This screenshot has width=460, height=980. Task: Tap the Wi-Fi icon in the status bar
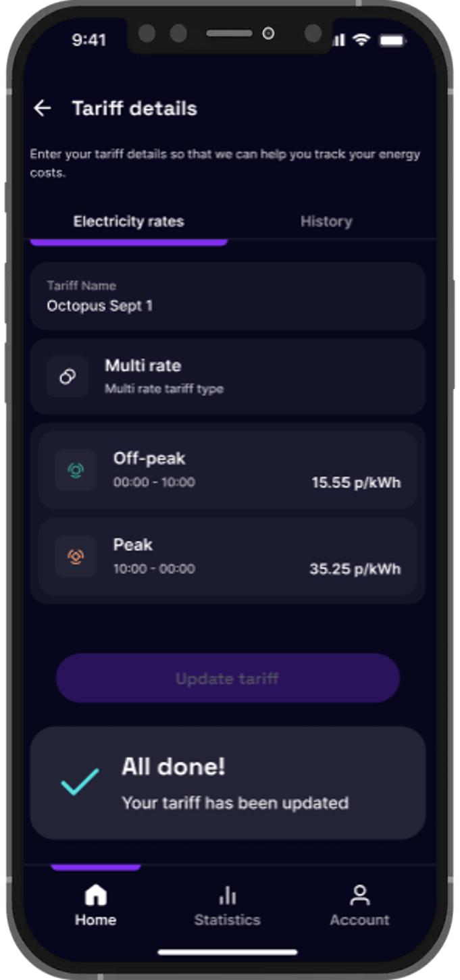(363, 40)
